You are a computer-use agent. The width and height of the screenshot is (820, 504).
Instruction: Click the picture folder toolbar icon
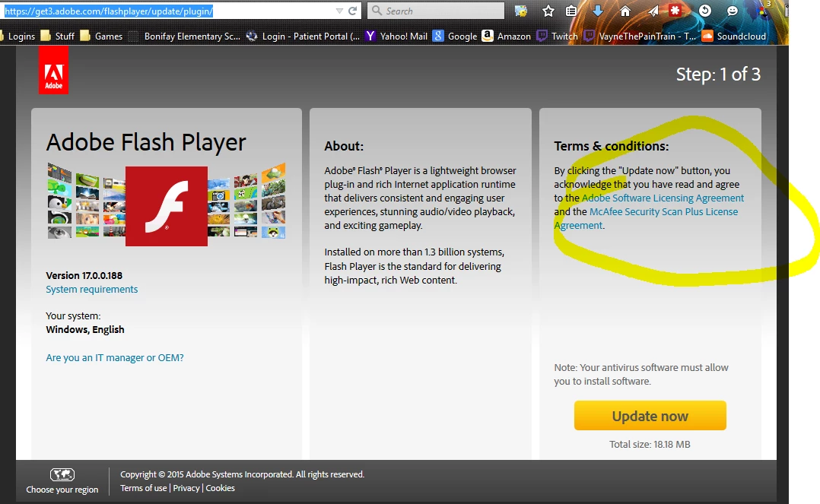(x=521, y=11)
